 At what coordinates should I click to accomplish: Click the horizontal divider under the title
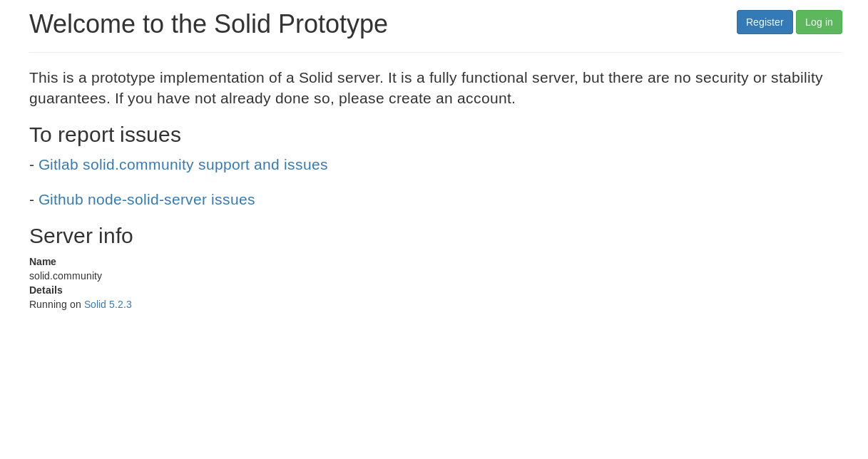[x=435, y=52]
